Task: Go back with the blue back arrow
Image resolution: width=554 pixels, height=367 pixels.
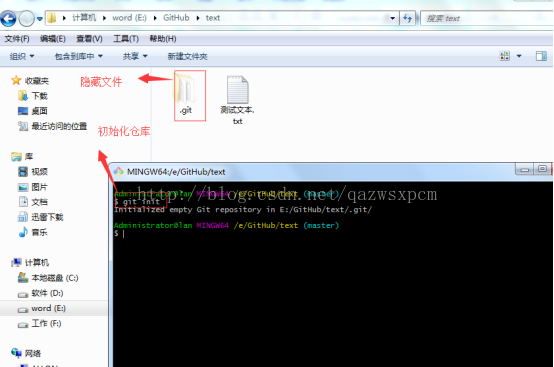Action: point(8,18)
